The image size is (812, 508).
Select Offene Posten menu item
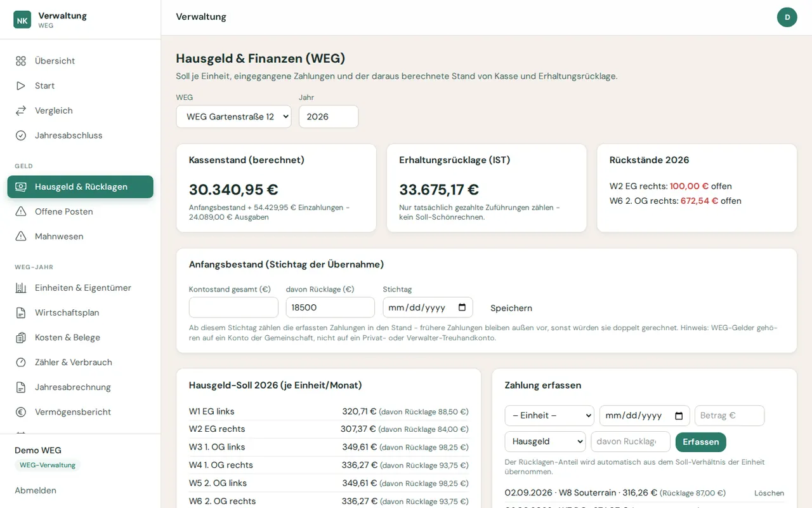coord(81,211)
